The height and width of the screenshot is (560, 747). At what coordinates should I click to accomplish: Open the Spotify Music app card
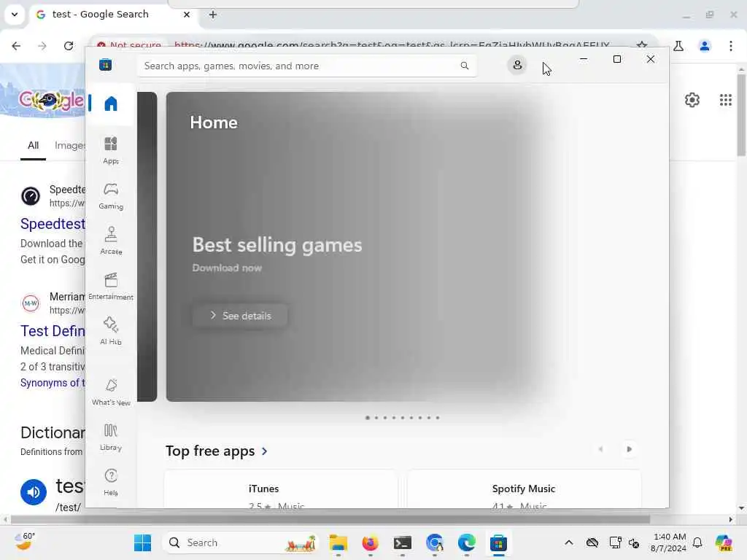[524, 489]
